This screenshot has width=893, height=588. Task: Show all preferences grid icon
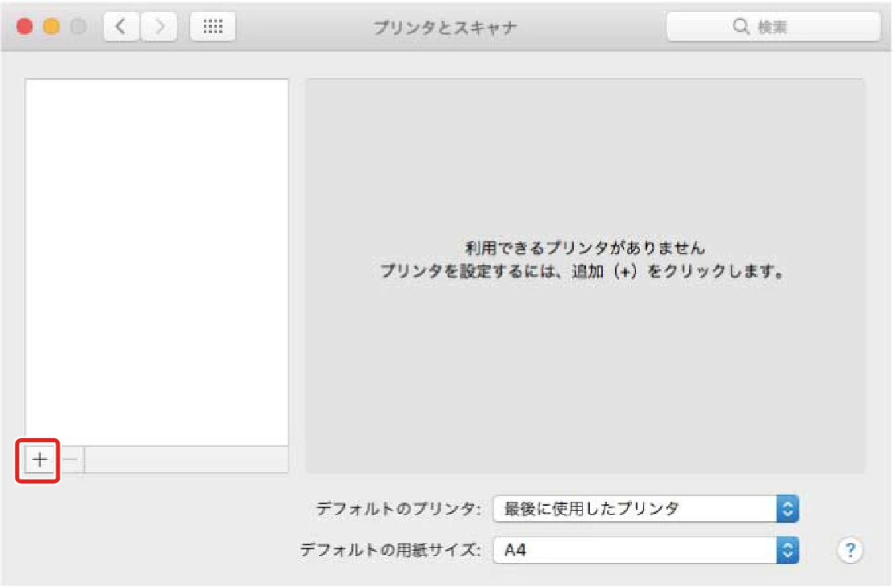tap(213, 27)
